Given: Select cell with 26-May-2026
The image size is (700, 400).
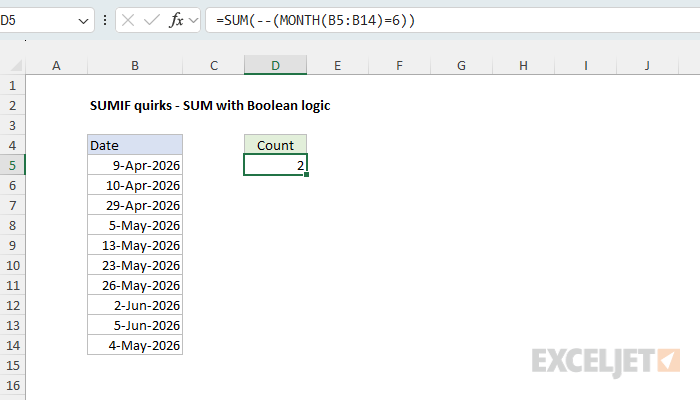Looking at the screenshot, I should tap(135, 285).
